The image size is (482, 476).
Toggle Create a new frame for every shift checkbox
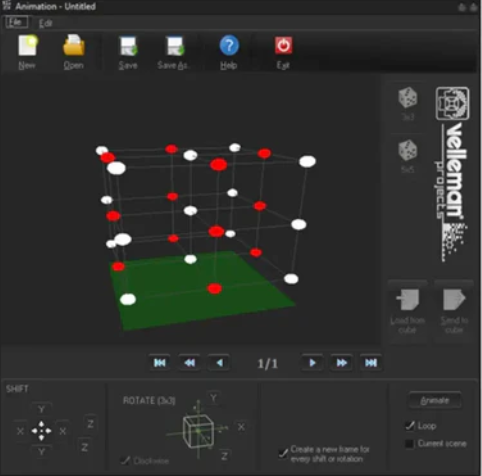point(283,453)
